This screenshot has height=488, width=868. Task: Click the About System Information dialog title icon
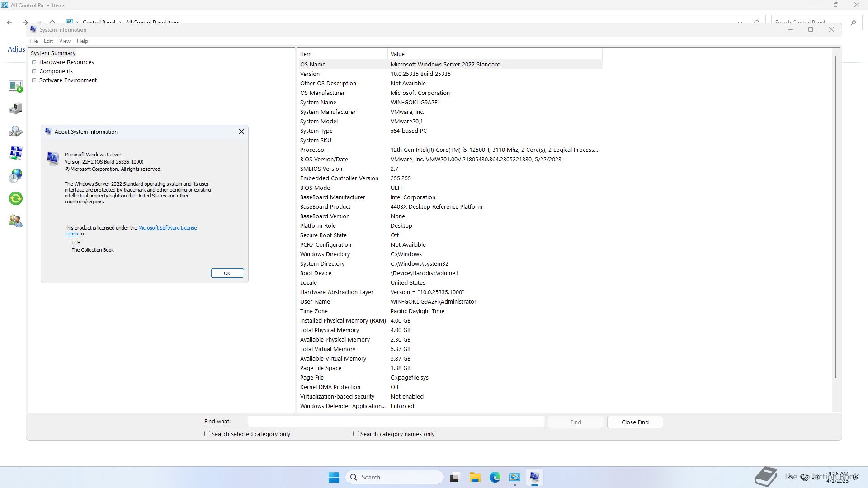point(48,131)
